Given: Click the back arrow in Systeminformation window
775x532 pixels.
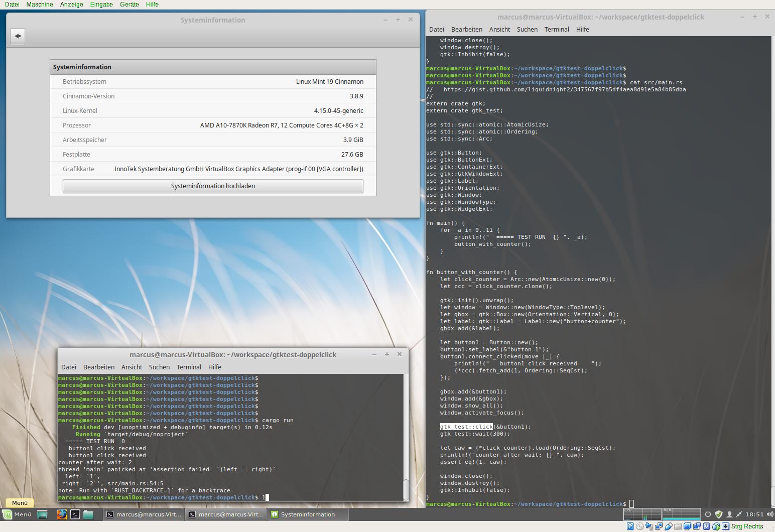Looking at the screenshot, I should (x=18, y=36).
